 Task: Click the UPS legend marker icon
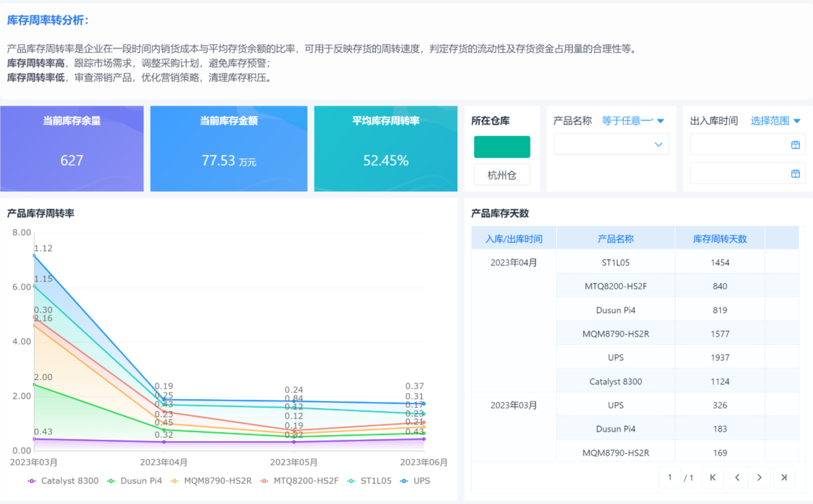click(404, 481)
